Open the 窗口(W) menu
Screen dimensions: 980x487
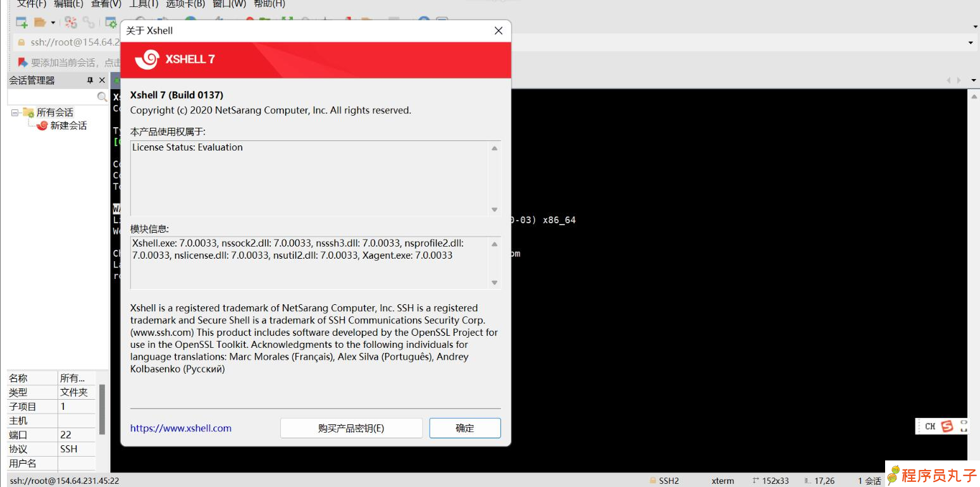tap(229, 4)
